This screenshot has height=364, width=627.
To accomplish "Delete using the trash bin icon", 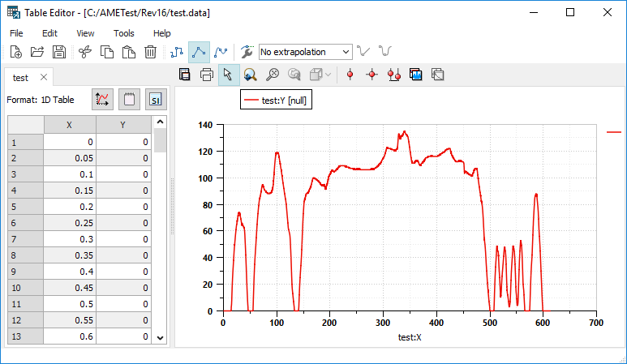I will 150,52.
